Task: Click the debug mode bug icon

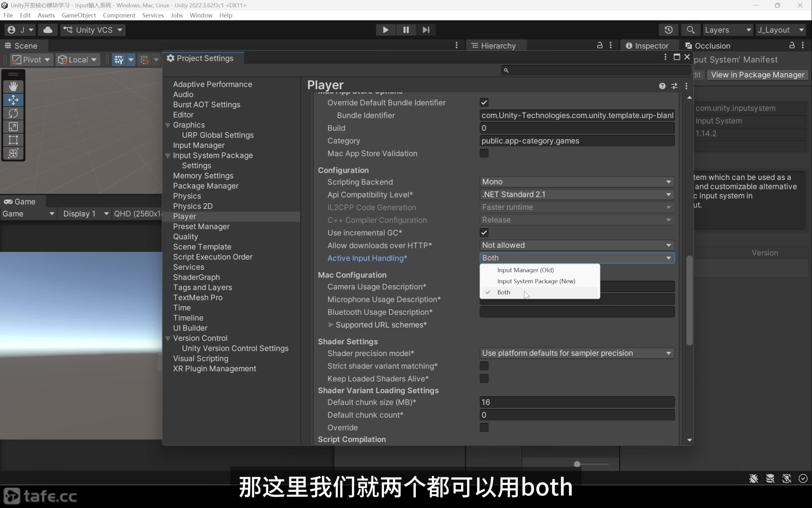Action: click(x=754, y=478)
